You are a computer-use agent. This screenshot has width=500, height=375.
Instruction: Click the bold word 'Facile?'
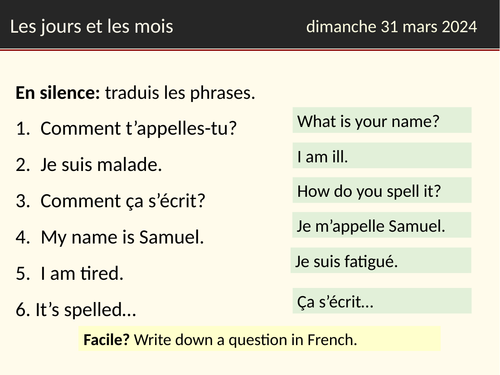coord(106,340)
